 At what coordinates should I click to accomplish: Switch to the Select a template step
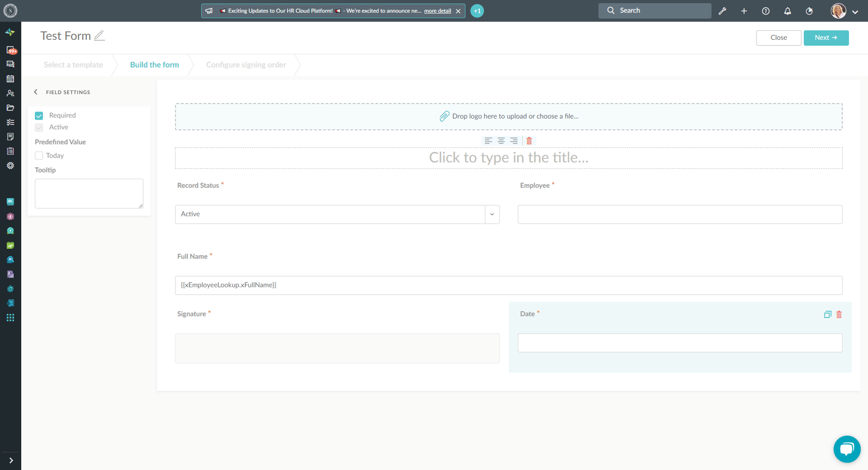[73, 65]
